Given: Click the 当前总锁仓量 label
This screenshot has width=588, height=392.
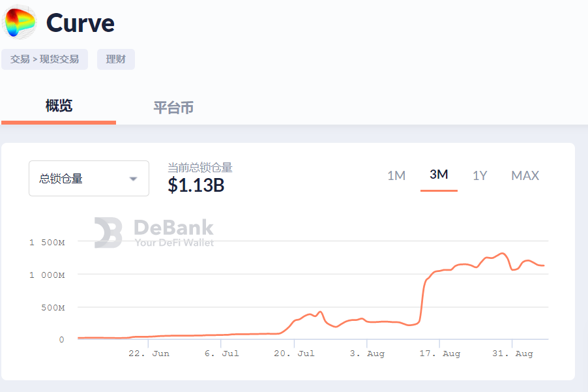Looking at the screenshot, I should [x=200, y=168].
